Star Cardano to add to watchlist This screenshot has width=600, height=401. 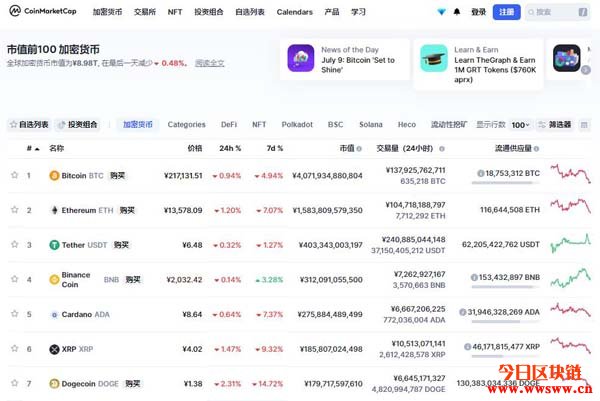click(x=15, y=314)
